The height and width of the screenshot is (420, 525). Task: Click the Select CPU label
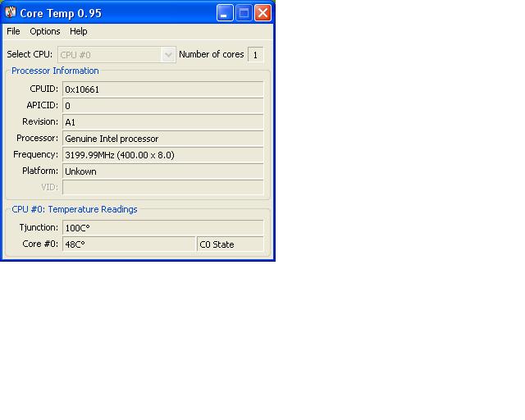[x=30, y=54]
